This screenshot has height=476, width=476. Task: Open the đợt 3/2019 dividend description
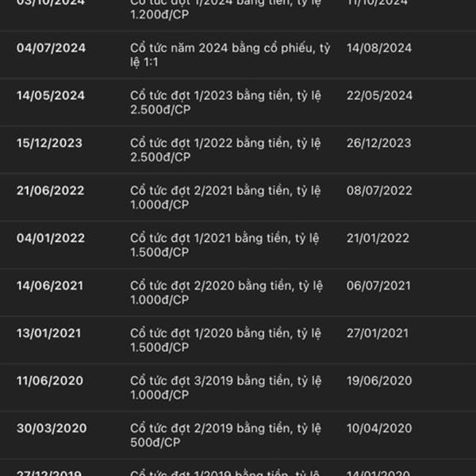[225, 388]
